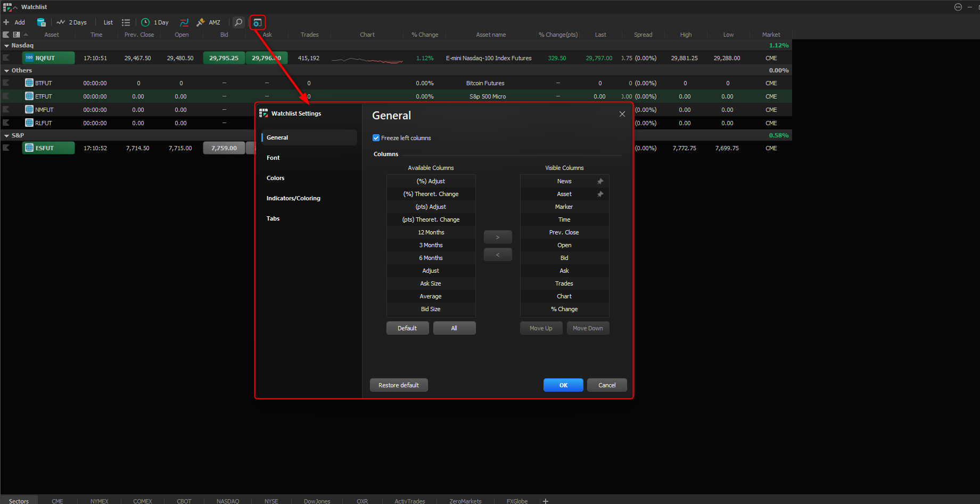Select 12 Months in Available Columns
Viewport: 980px width, 504px height.
tap(431, 232)
